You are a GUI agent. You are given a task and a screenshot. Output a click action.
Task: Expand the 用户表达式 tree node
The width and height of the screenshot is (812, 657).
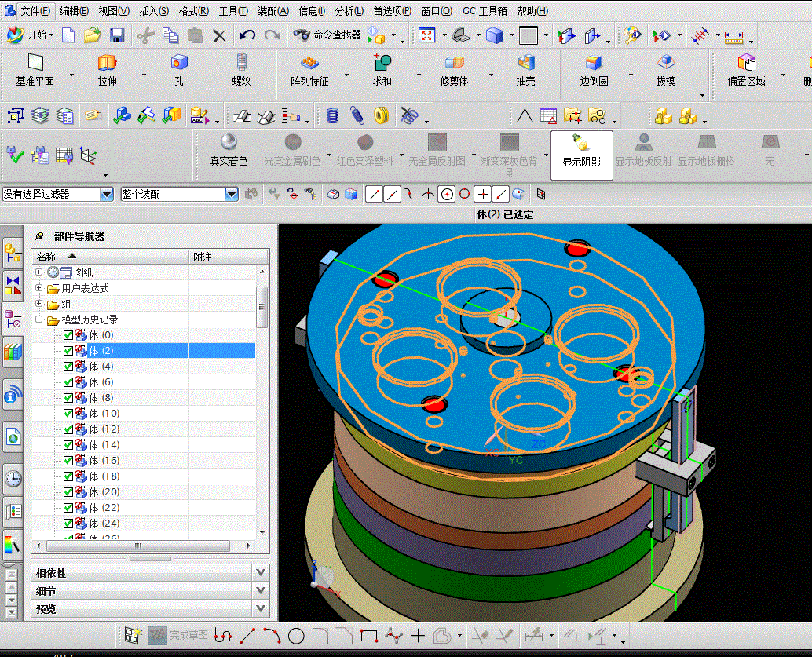click(38, 288)
